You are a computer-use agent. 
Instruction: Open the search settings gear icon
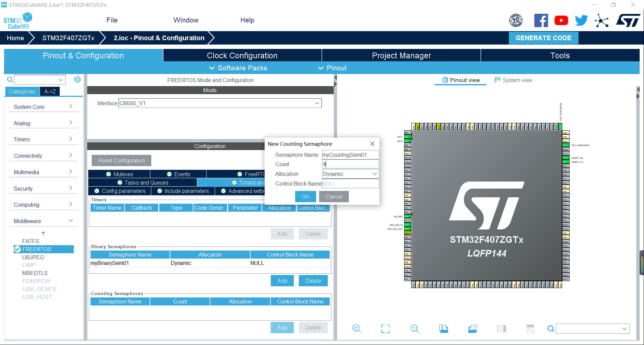click(77, 79)
